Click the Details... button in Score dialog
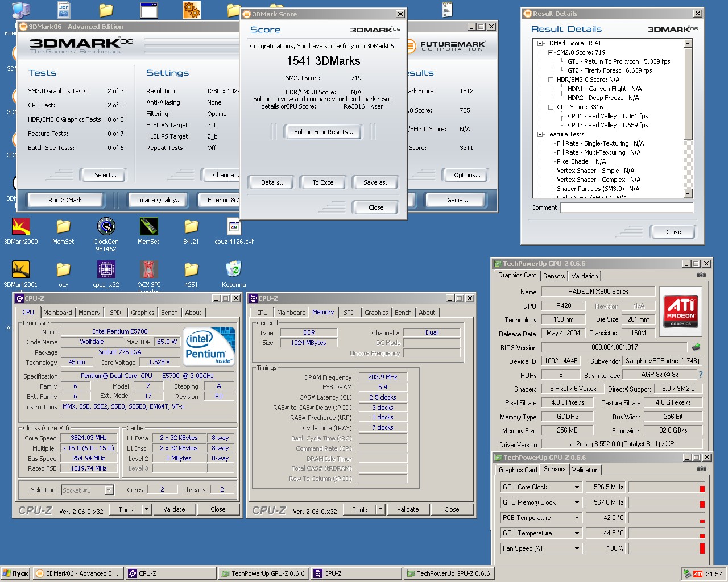The image size is (728, 582). [x=273, y=182]
